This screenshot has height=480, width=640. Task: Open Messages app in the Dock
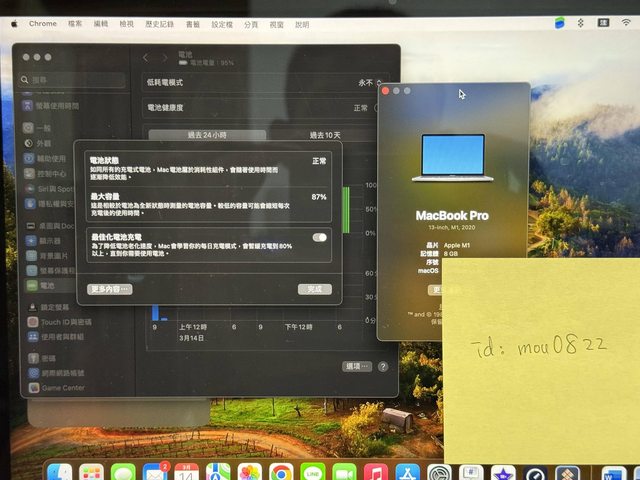point(123,473)
